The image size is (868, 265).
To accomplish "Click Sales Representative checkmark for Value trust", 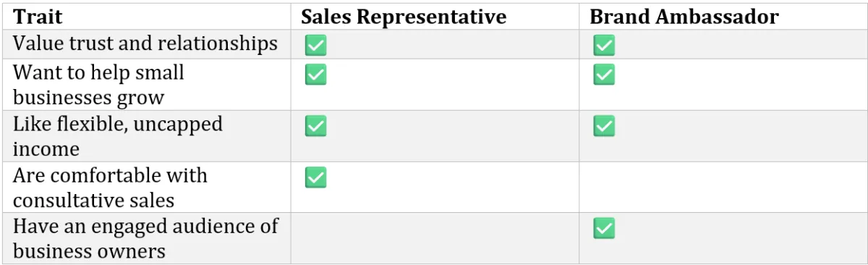I will pyautogui.click(x=315, y=46).
